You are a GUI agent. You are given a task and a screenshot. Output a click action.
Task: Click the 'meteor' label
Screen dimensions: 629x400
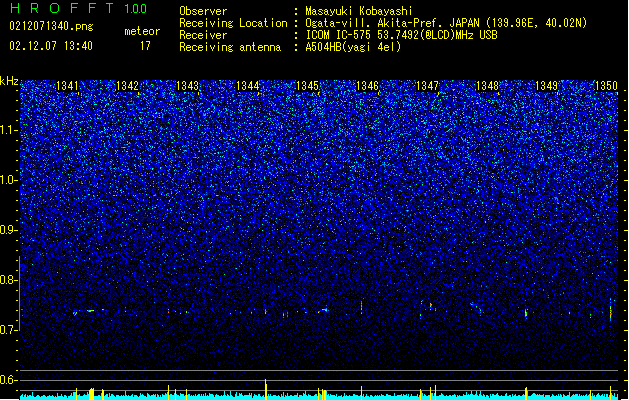142,31
